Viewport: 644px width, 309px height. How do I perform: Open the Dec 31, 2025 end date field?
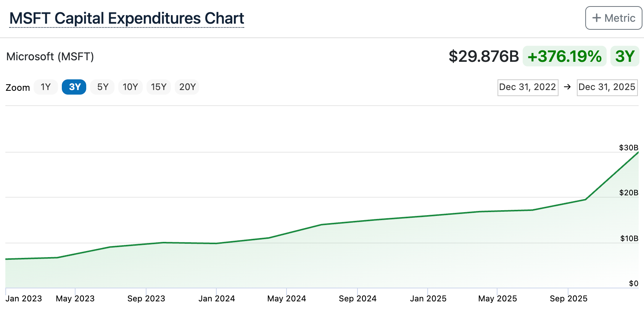607,87
